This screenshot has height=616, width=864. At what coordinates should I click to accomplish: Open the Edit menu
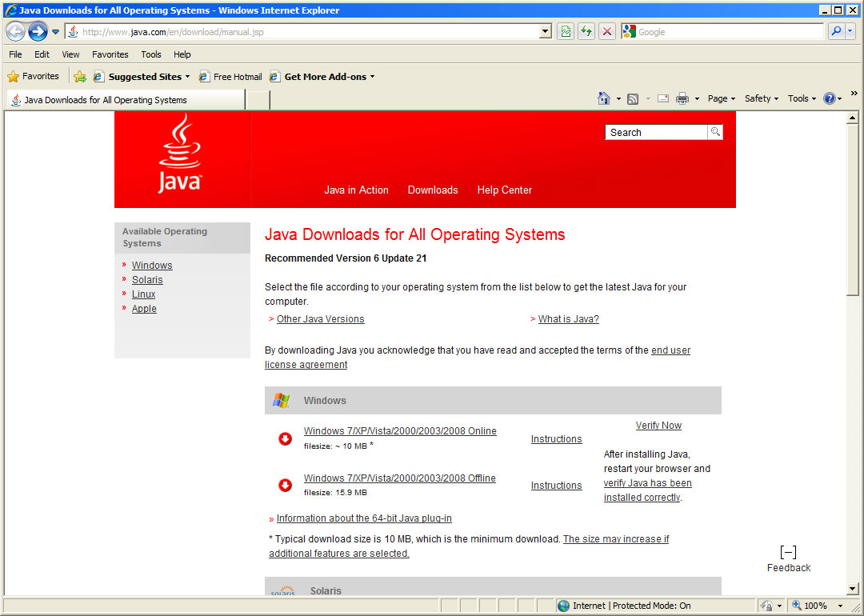[x=42, y=54]
